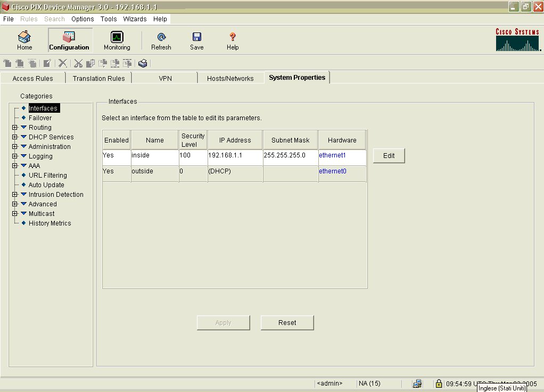The width and height of the screenshot is (544, 392).
Task: Select the Logging label in the tree
Action: [40, 156]
